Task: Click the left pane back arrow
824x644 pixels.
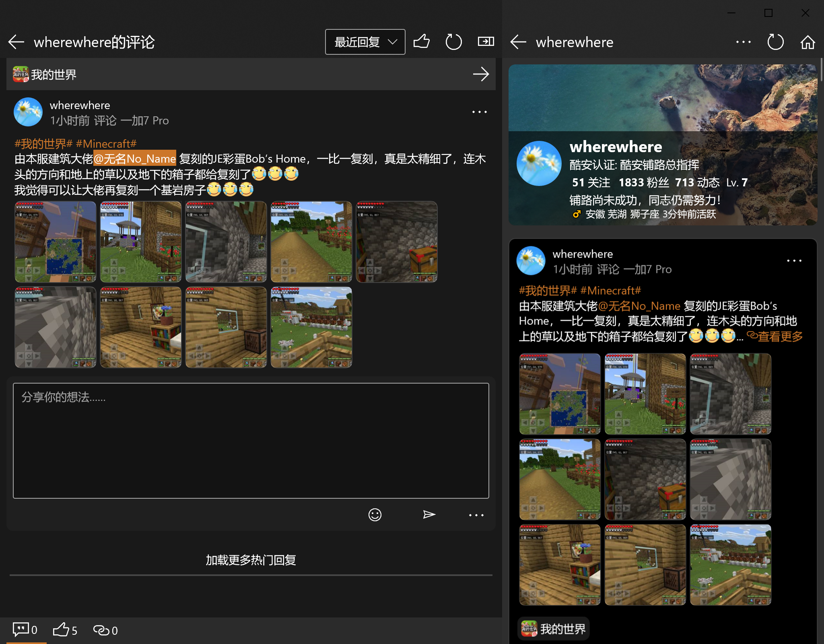Action: click(16, 42)
